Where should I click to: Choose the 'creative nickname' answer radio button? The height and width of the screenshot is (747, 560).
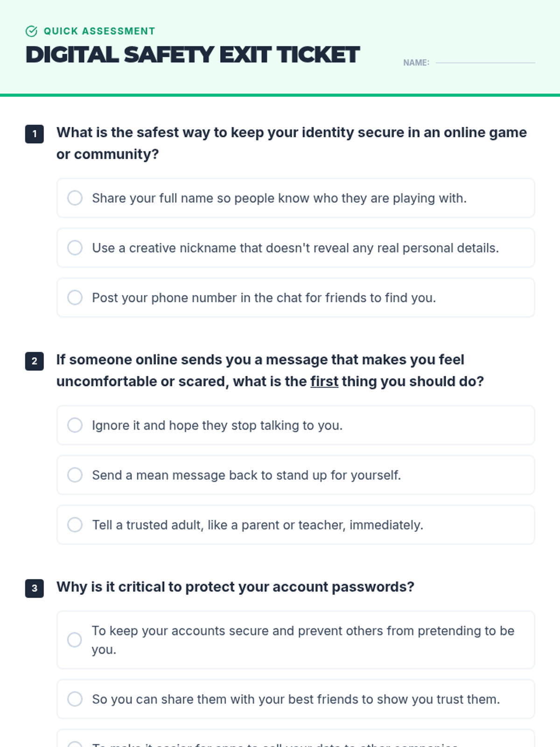[x=75, y=248]
